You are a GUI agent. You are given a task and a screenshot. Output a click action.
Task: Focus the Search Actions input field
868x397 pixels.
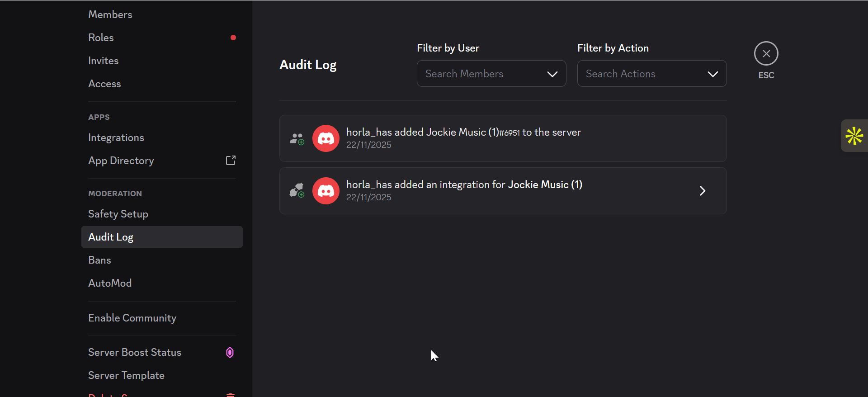click(x=640, y=74)
